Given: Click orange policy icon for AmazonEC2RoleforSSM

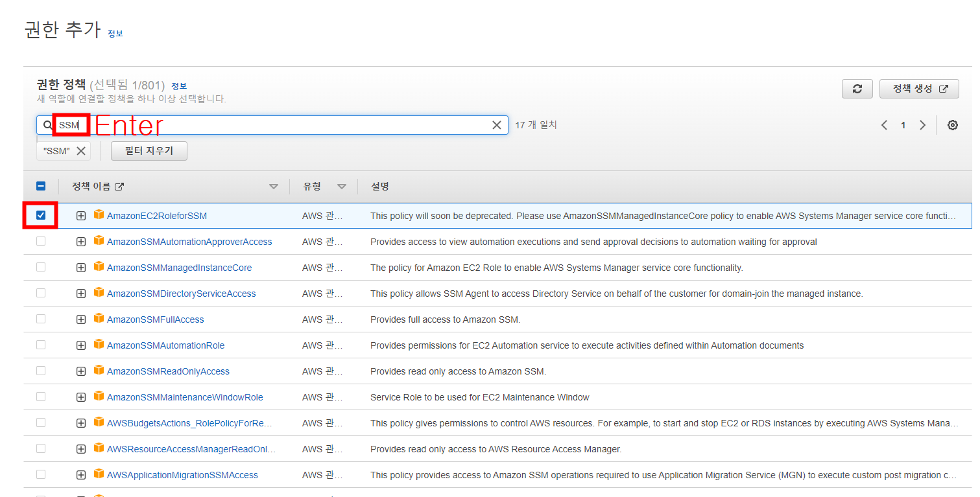Looking at the screenshot, I should click(99, 214).
